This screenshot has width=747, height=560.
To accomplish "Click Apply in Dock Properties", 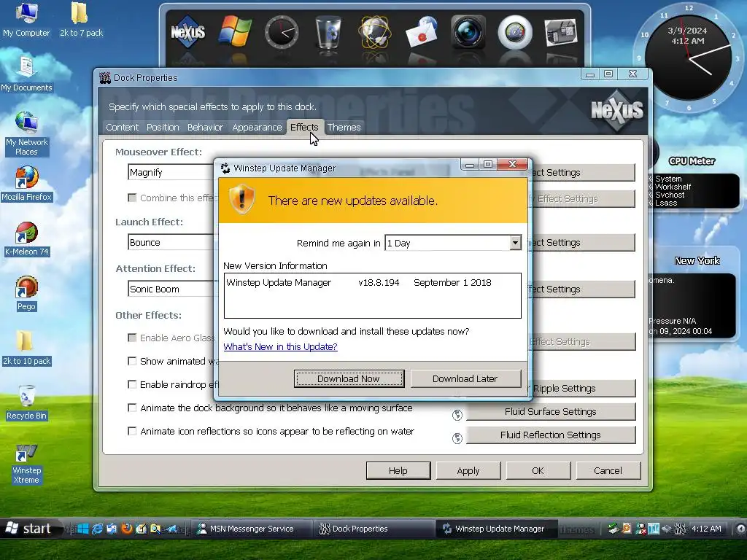I will coord(468,470).
